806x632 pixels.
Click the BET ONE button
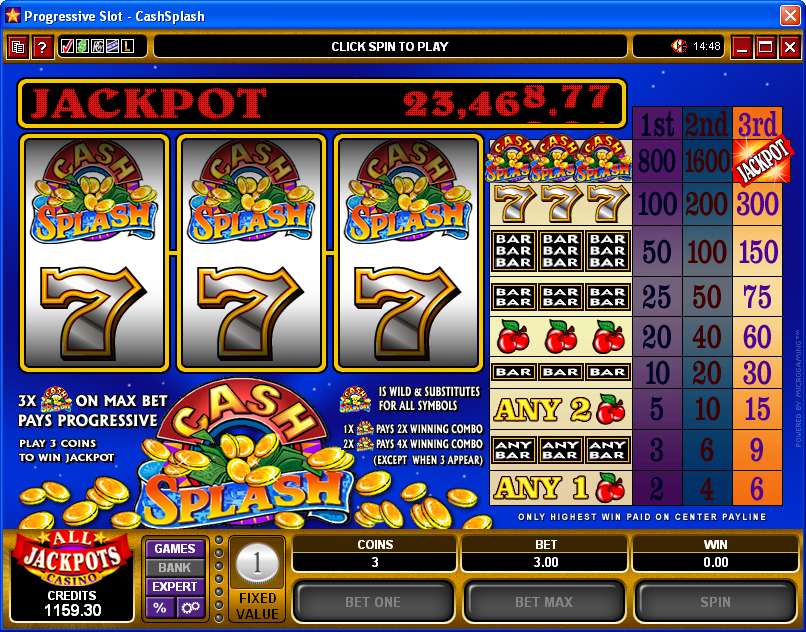pyautogui.click(x=373, y=602)
